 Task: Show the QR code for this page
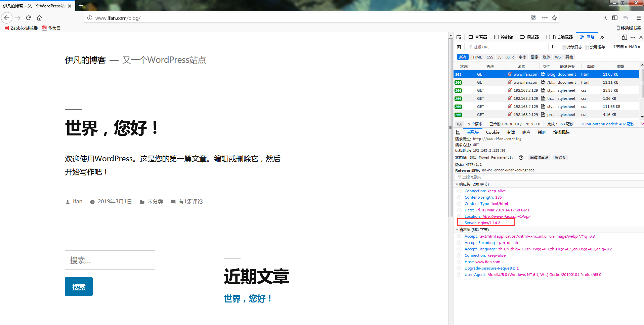(533, 18)
